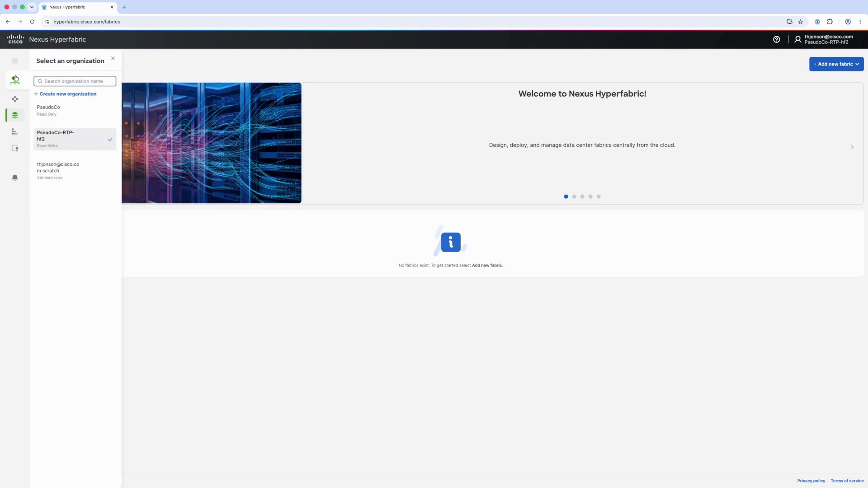Viewport: 868px width, 488px height.
Task: Select the PseudoCo Read Only organization
Action: click(75, 110)
